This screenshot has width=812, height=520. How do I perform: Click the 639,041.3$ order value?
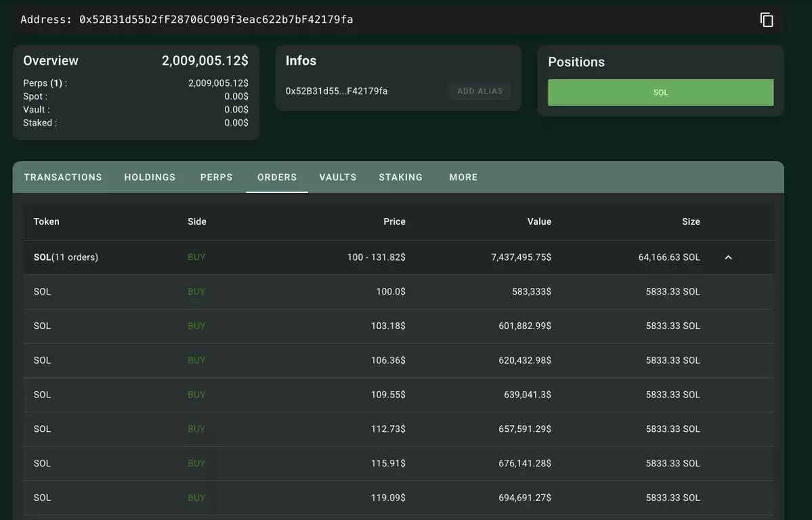coord(527,395)
